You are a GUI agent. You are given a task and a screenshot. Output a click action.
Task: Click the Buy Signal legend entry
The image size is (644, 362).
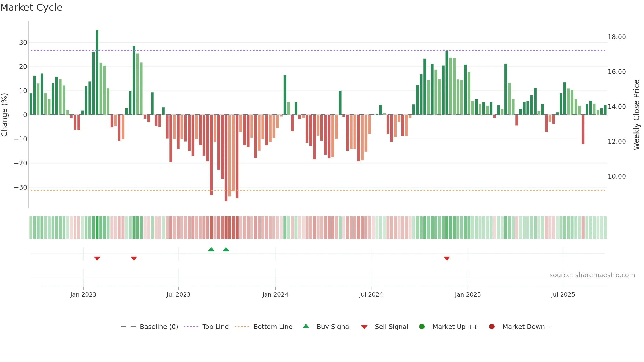[327, 327]
